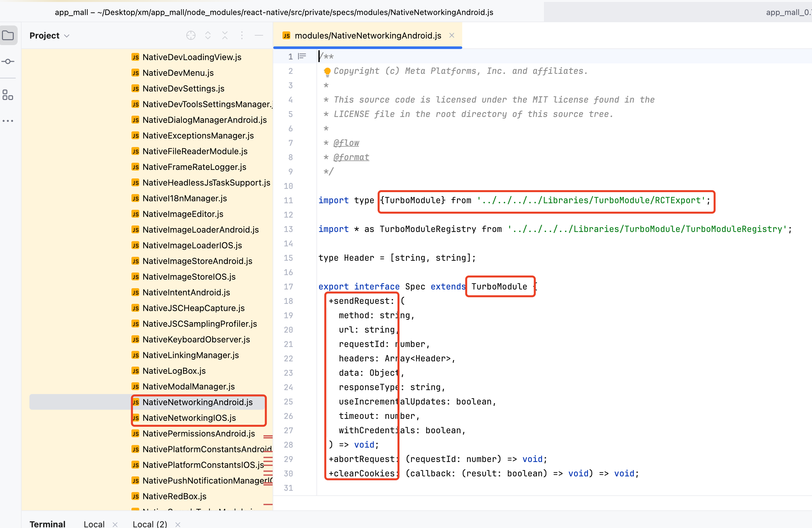Close the NativeNetworkingAndroid.js editor tab
Viewport: 812px width, 528px height.
pyautogui.click(x=452, y=36)
